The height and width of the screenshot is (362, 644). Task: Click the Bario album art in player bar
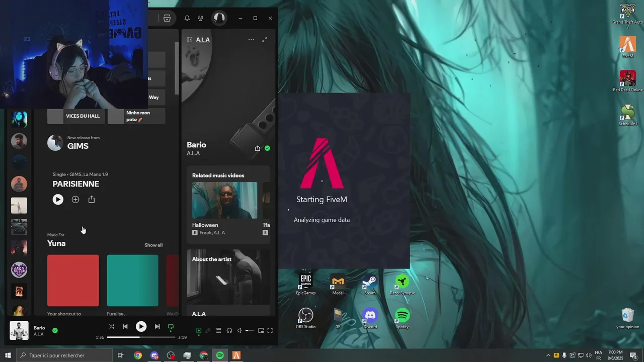19,331
